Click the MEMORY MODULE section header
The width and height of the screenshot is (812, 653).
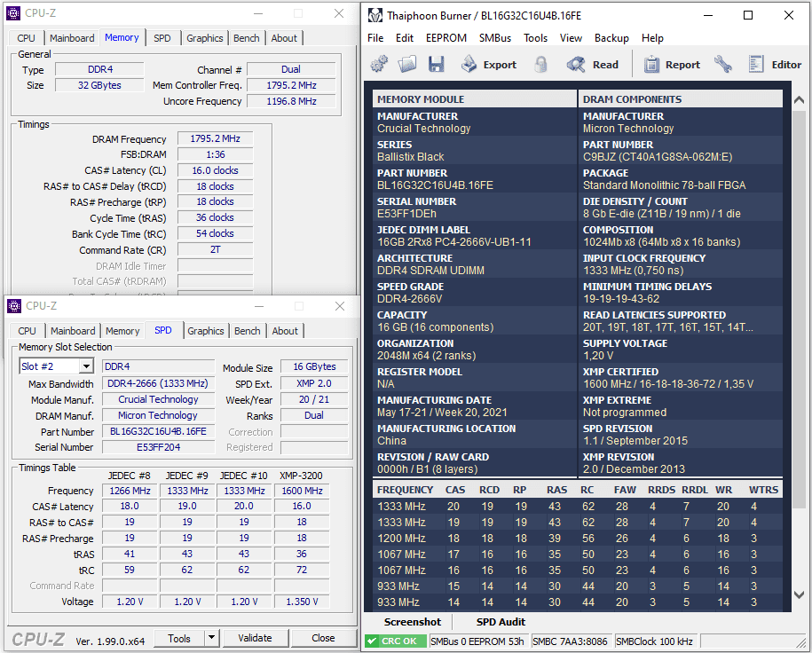click(475, 98)
